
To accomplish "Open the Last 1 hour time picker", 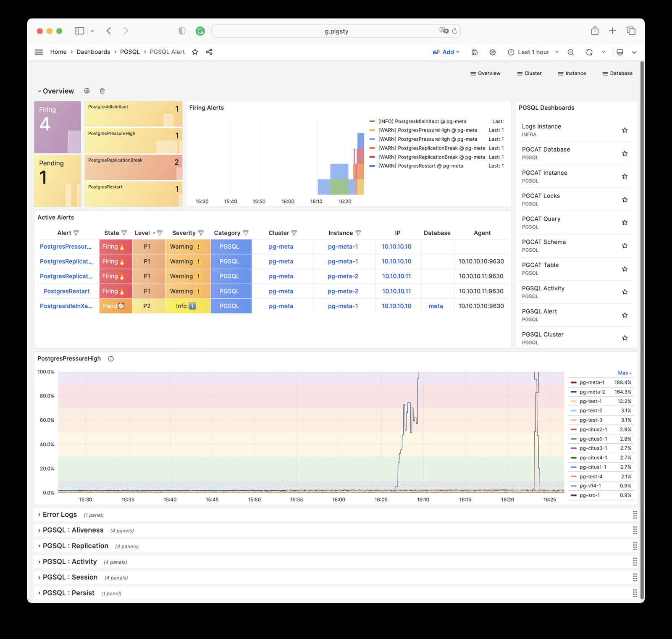I will [x=533, y=52].
